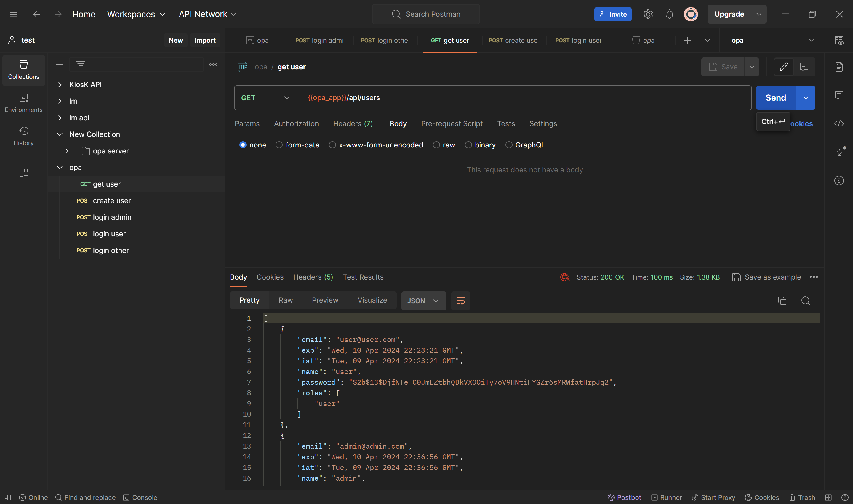Open the GET method dropdown
The width and height of the screenshot is (853, 504).
265,98
